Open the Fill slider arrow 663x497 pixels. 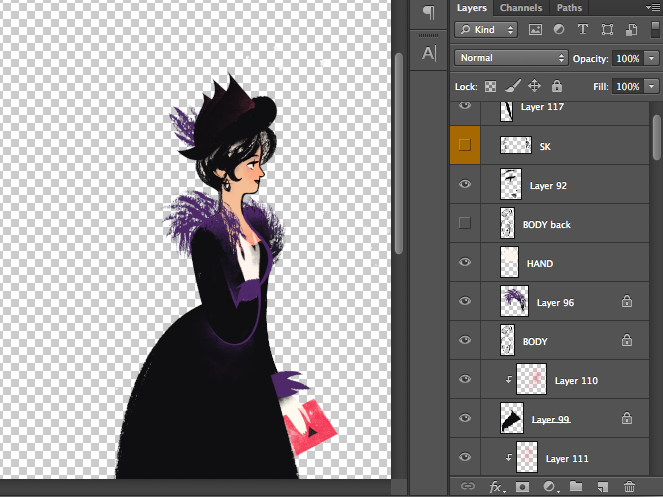coord(652,86)
